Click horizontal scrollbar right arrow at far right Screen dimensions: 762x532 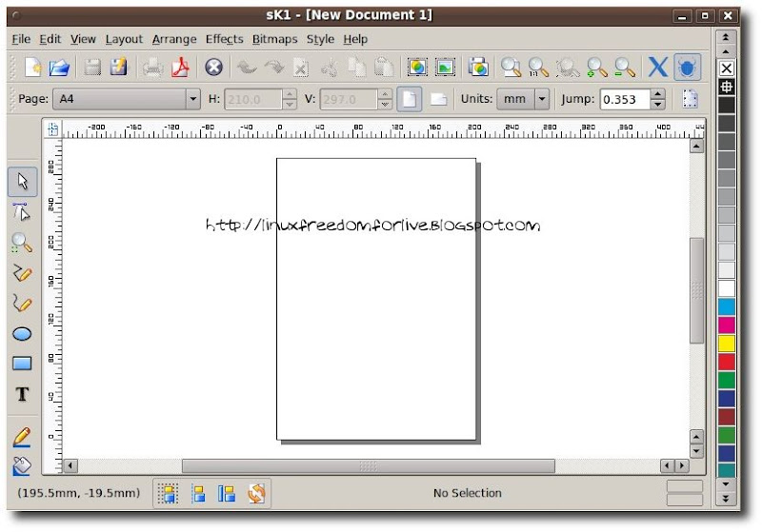682,466
